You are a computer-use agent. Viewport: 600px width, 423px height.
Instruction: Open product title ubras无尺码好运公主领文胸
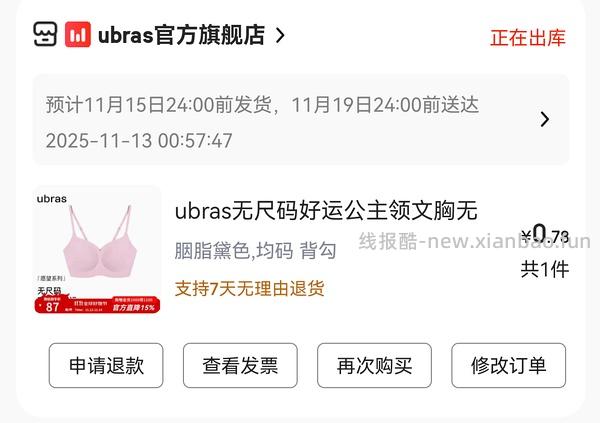pyautogui.click(x=326, y=211)
